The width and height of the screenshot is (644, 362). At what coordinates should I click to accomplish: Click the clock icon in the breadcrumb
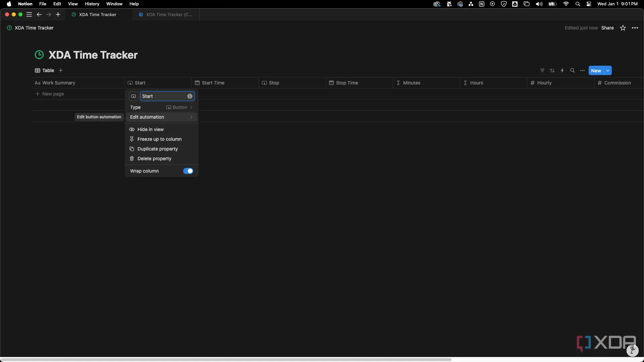click(9, 28)
